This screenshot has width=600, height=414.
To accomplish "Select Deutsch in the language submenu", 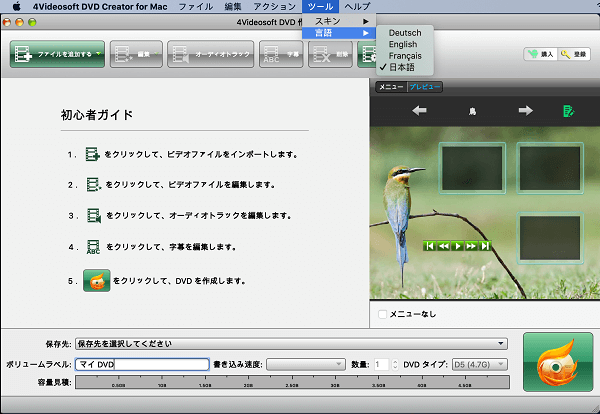I will tap(405, 33).
